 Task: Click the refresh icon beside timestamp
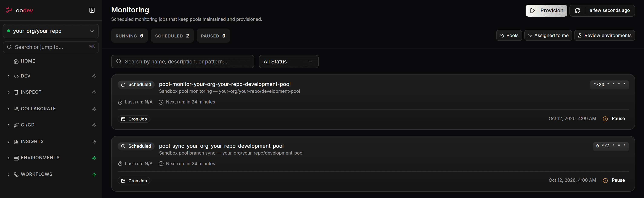tap(578, 10)
